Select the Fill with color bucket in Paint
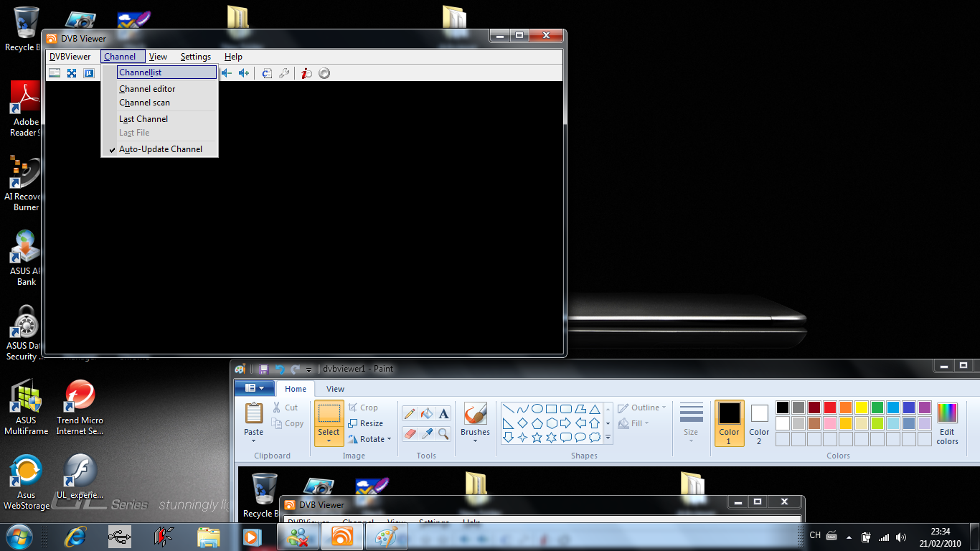Viewport: 980px width, 551px height. coord(427,413)
